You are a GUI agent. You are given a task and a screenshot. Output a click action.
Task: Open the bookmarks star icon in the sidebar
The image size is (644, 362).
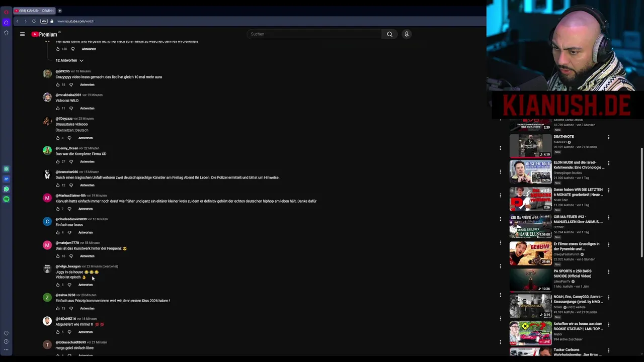pyautogui.click(x=6, y=33)
